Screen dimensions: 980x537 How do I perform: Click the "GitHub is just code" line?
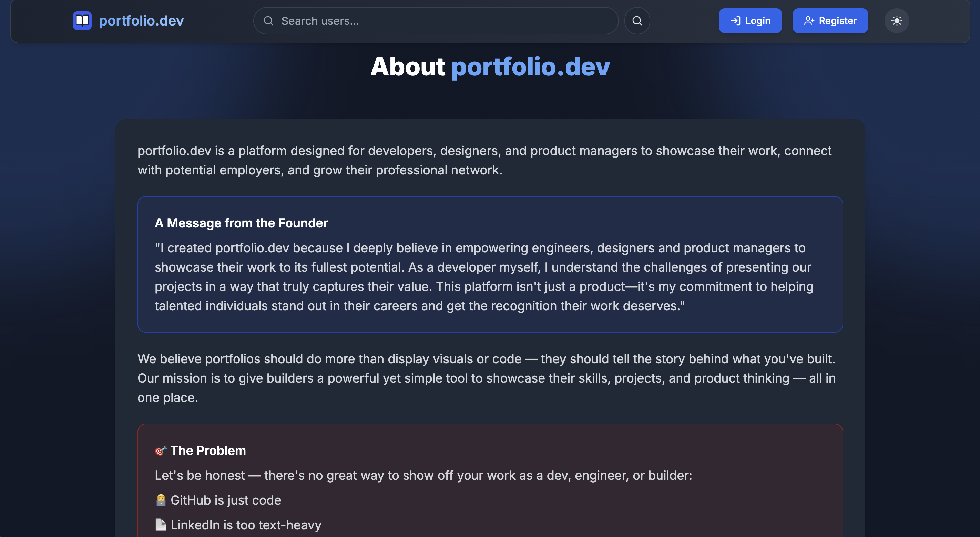(226, 500)
